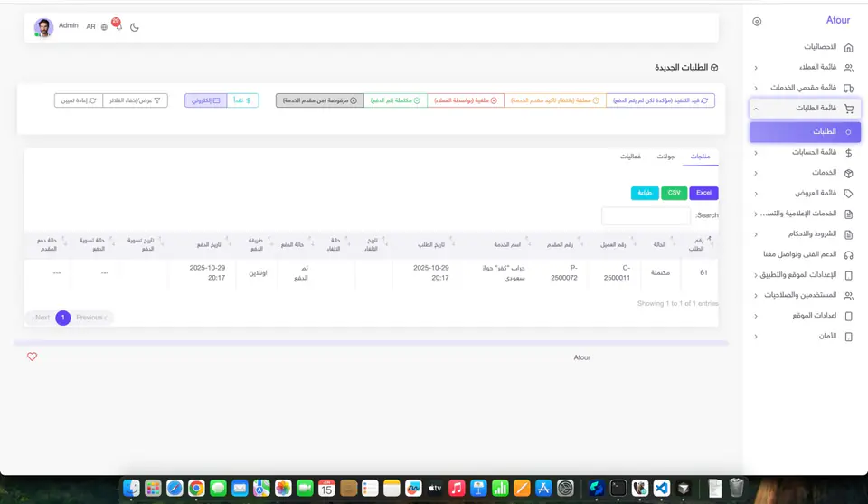Click the dollar icon beside قائمة الحسابات

click(x=848, y=152)
